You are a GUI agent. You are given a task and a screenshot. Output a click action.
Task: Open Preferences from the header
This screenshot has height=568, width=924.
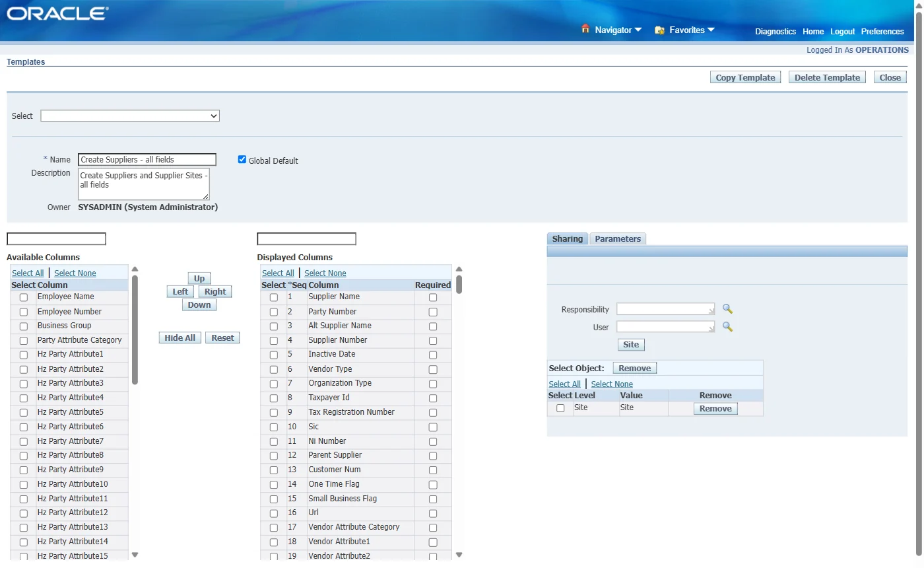[882, 32]
